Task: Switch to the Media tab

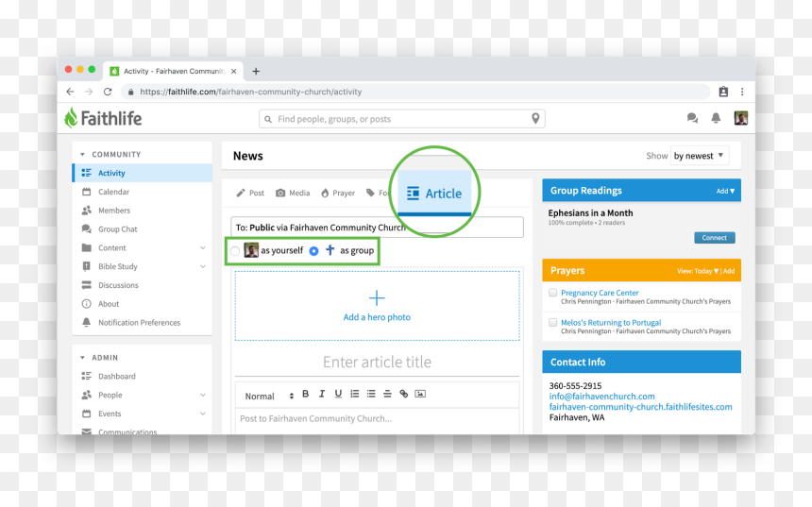Action: (293, 194)
